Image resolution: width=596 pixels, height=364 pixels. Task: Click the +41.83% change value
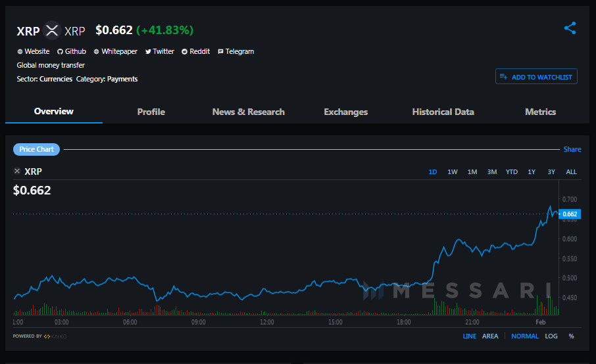pyautogui.click(x=164, y=30)
